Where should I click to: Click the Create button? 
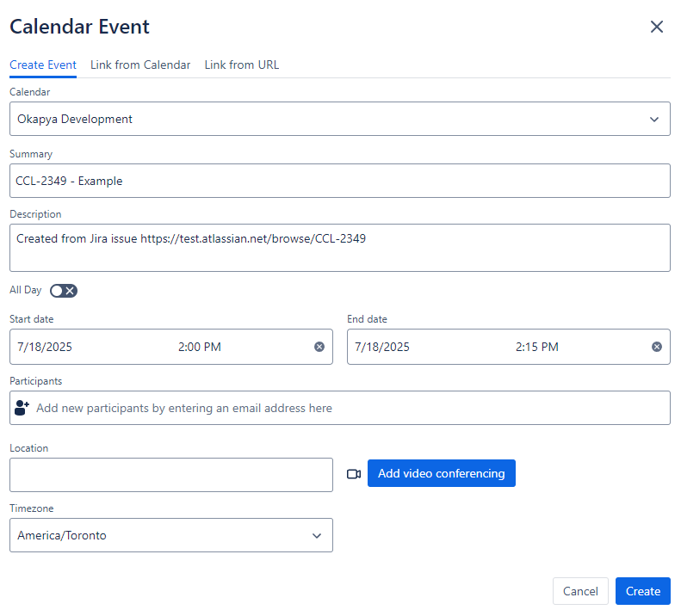(642, 591)
